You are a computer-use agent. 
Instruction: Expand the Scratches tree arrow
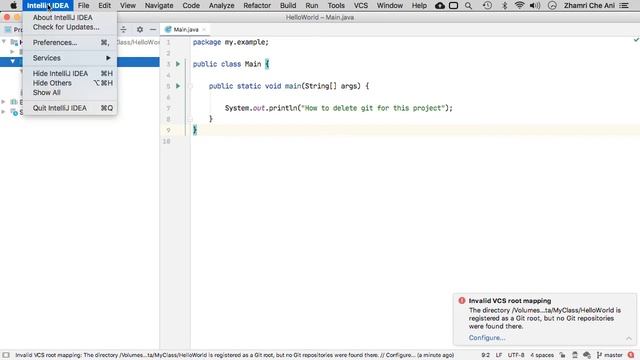[x=3, y=111]
